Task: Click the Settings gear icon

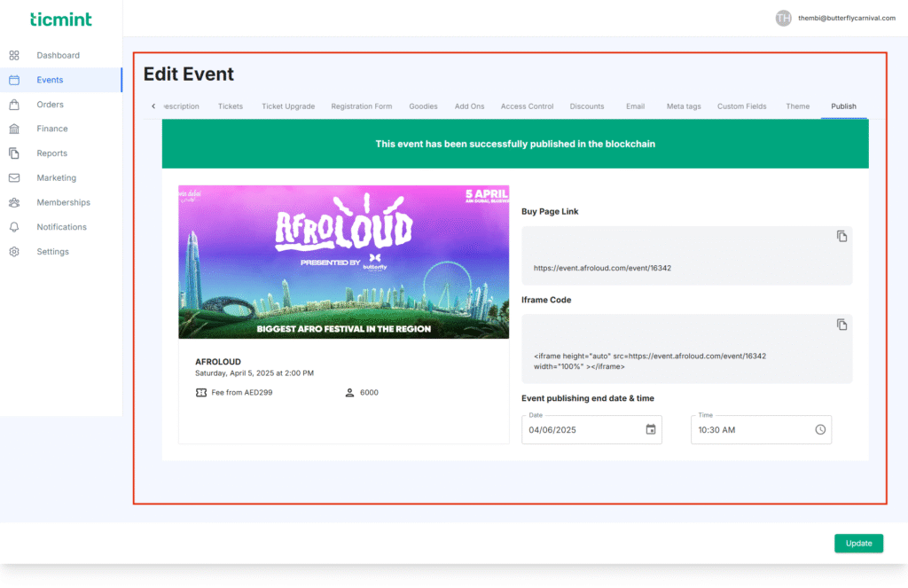Action: [x=14, y=251]
